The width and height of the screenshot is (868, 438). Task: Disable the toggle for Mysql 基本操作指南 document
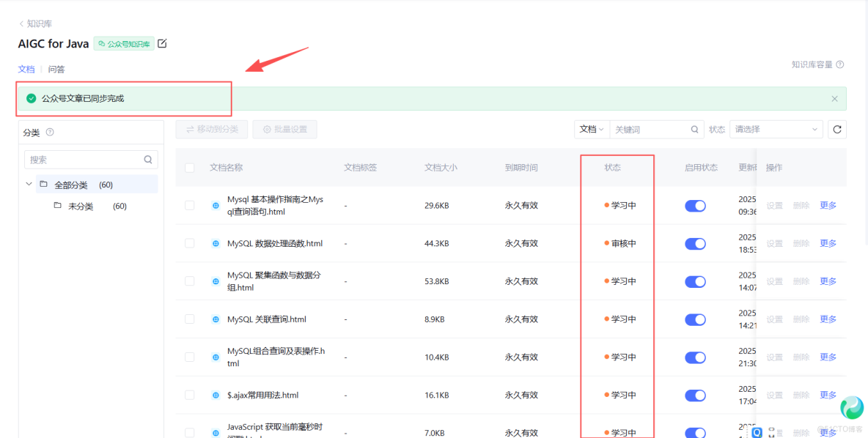click(695, 205)
